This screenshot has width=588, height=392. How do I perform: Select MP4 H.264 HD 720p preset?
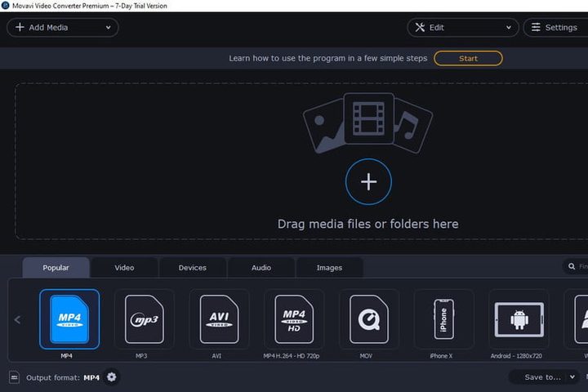[294, 318]
